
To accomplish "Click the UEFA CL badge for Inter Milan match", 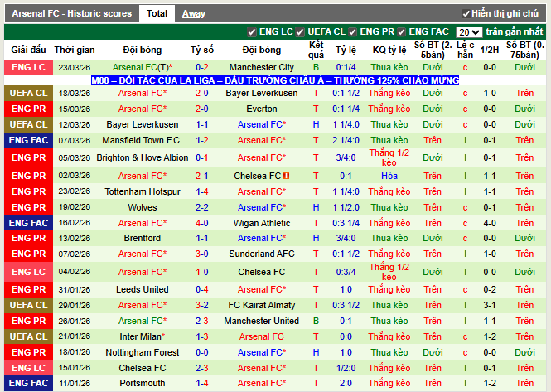I will [28, 336].
